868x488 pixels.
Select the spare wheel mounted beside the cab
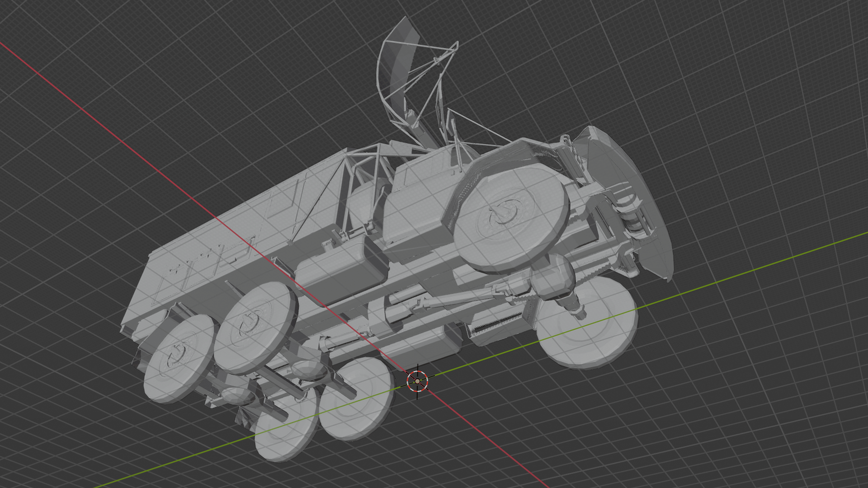tap(511, 219)
